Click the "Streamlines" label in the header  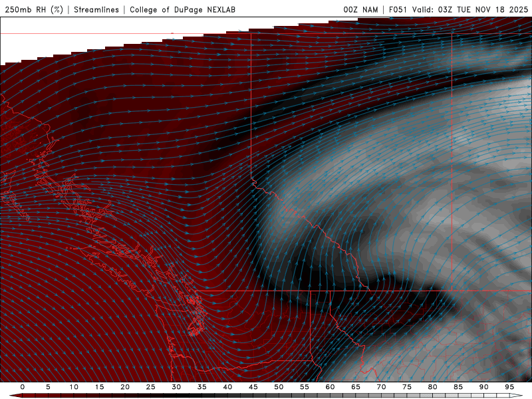[x=96, y=10]
